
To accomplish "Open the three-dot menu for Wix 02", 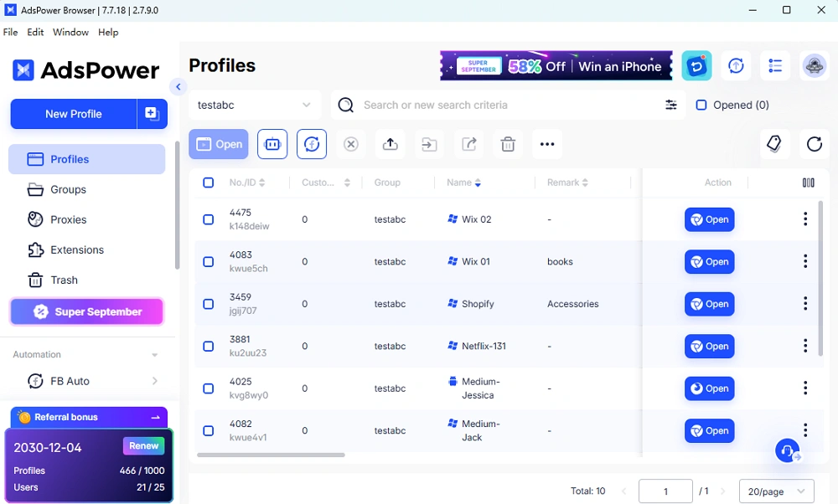I will [805, 219].
